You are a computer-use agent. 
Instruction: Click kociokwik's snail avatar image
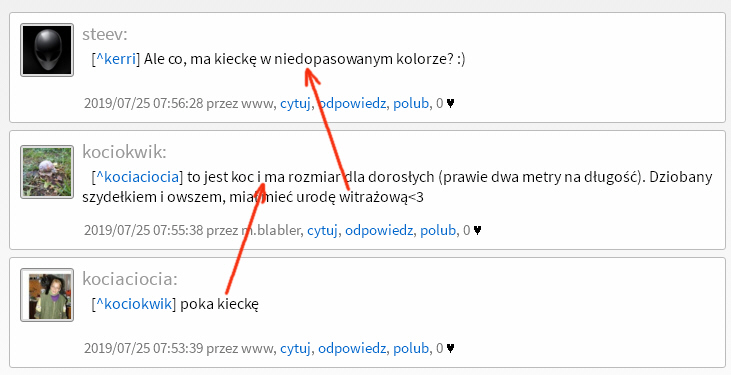(47, 172)
